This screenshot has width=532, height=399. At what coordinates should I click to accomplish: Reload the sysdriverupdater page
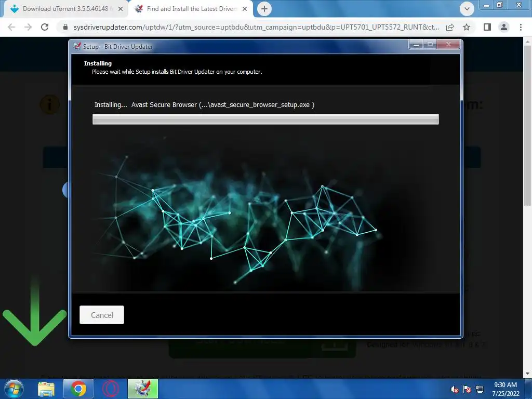45,27
